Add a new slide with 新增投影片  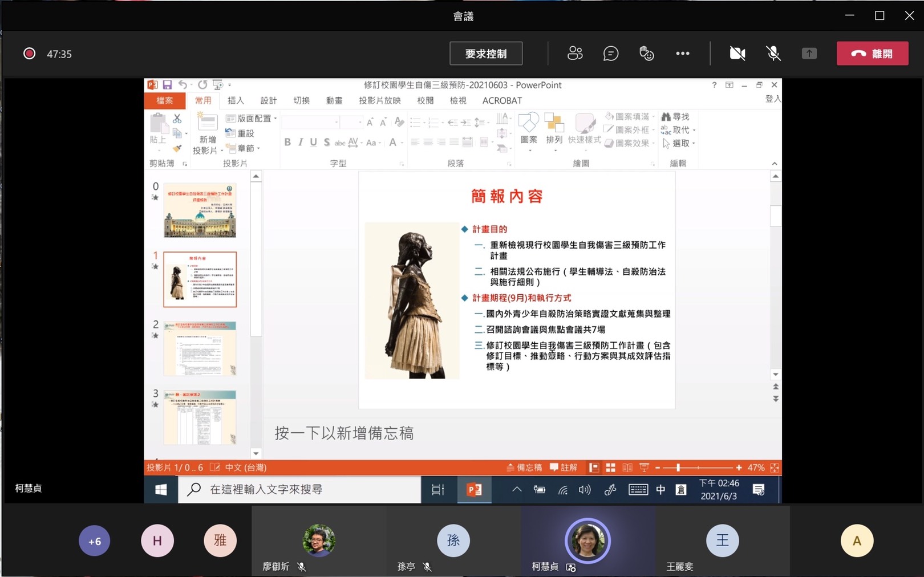point(207,133)
